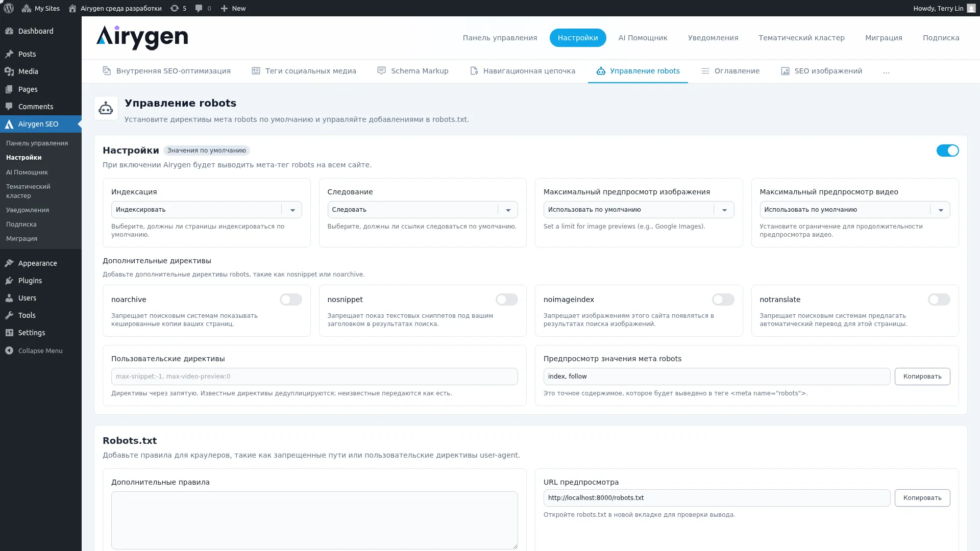Open My Sites network icon
This screenshot has height=551, width=980.
pos(27,8)
